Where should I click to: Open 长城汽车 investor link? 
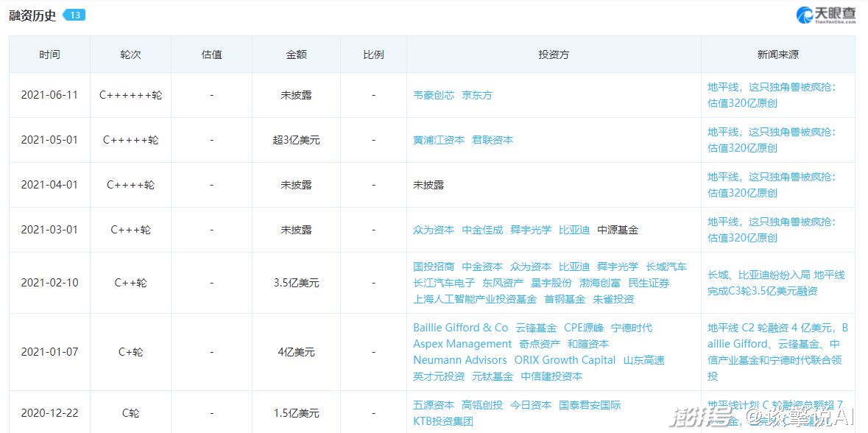point(666,267)
